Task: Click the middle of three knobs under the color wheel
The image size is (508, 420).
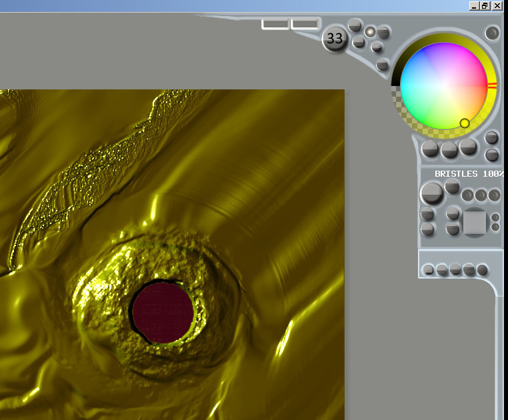Action: (449, 151)
